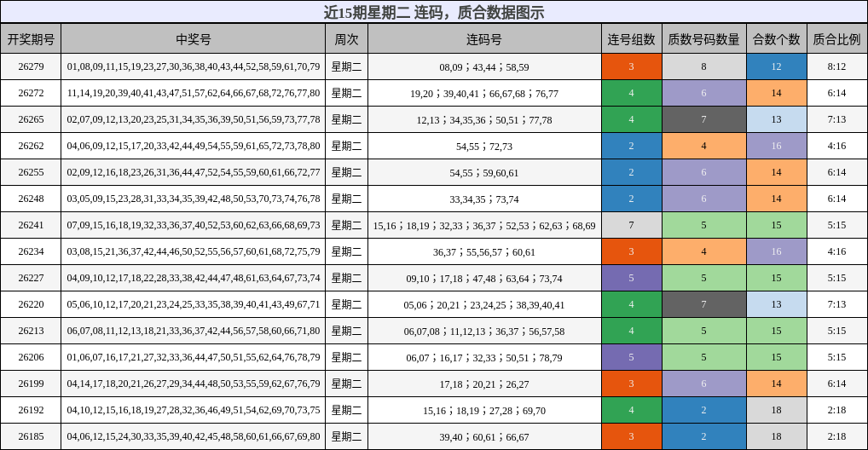Select draw number 26255
Viewport: 868px width, 450px height.
click(x=31, y=172)
